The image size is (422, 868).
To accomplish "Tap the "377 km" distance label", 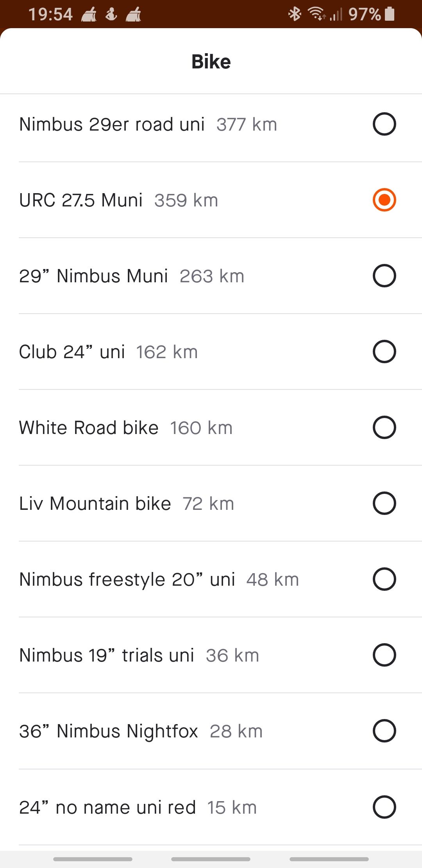I will 247,125.
